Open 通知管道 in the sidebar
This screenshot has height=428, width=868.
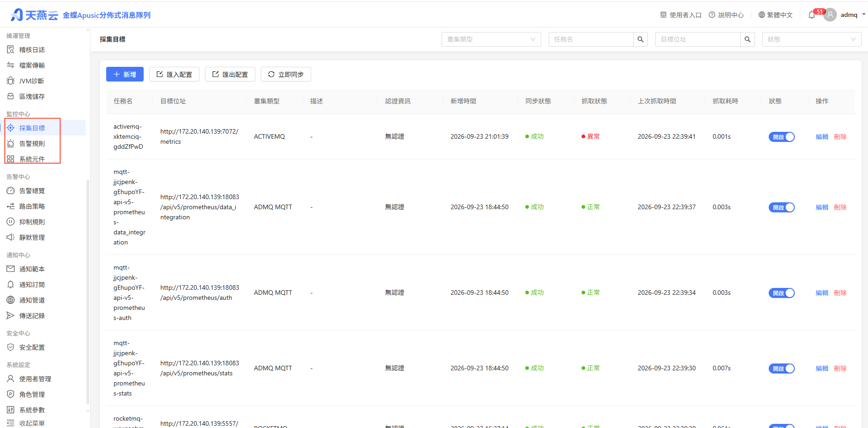pyautogui.click(x=32, y=300)
